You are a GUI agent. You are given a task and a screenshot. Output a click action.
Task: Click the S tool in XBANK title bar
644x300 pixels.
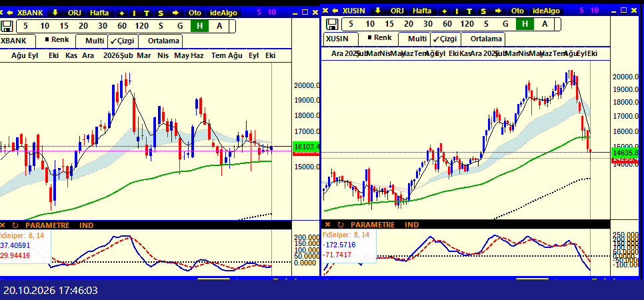161,13
